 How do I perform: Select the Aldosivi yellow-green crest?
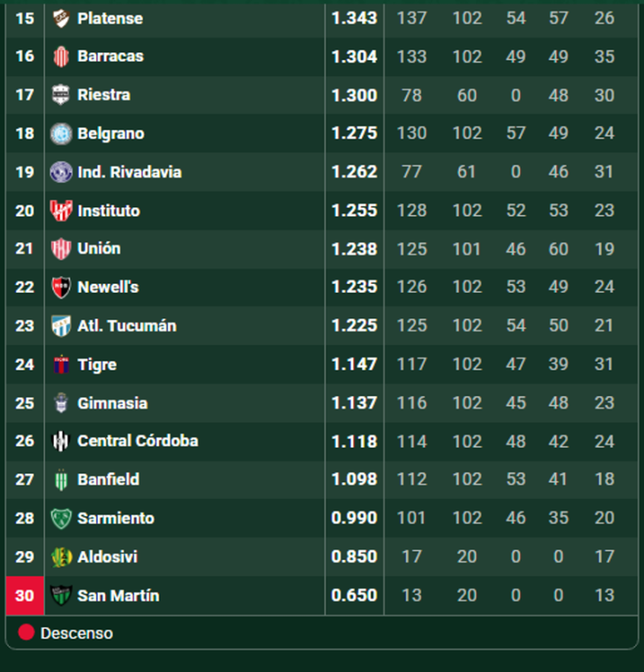pos(62,556)
